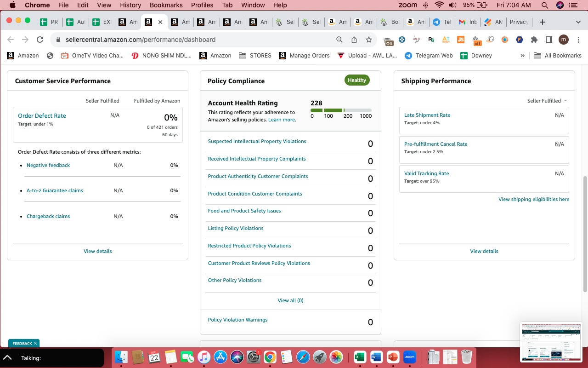
Task: Open Negative feedback link
Action: (48, 165)
